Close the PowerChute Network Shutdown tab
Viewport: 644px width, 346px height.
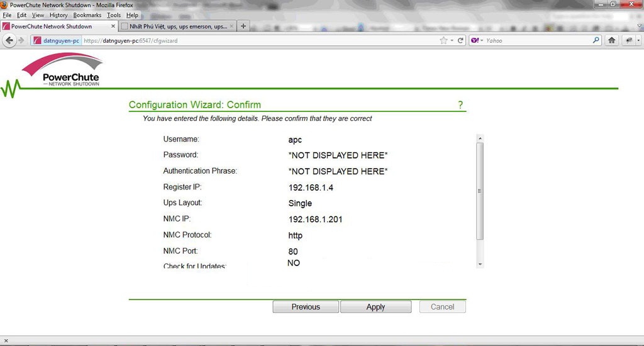tap(113, 26)
